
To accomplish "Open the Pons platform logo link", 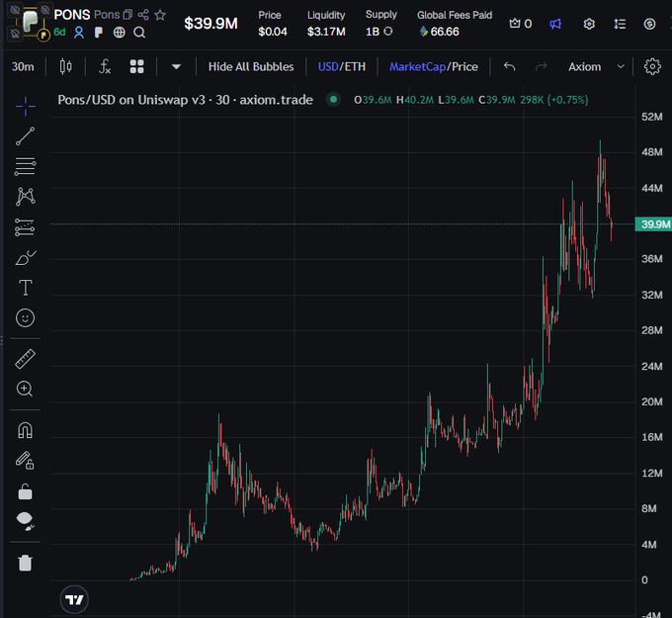I will (x=99, y=33).
